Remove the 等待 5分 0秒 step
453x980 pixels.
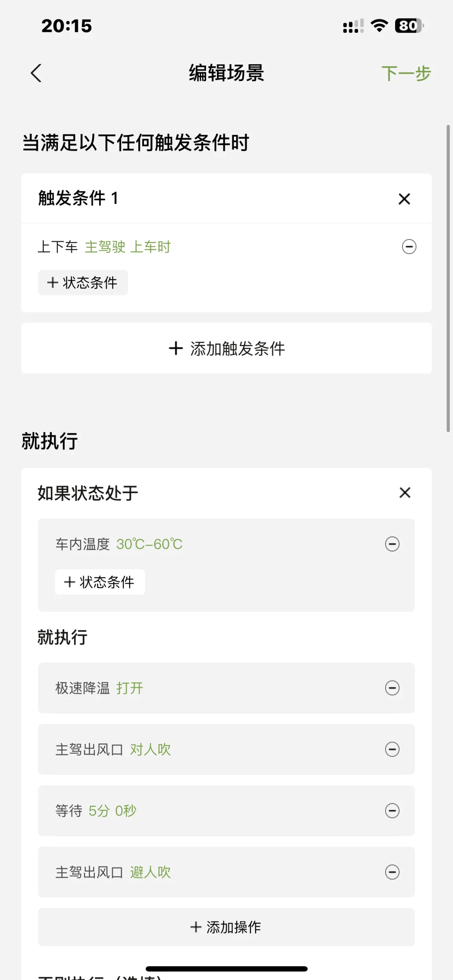point(392,811)
